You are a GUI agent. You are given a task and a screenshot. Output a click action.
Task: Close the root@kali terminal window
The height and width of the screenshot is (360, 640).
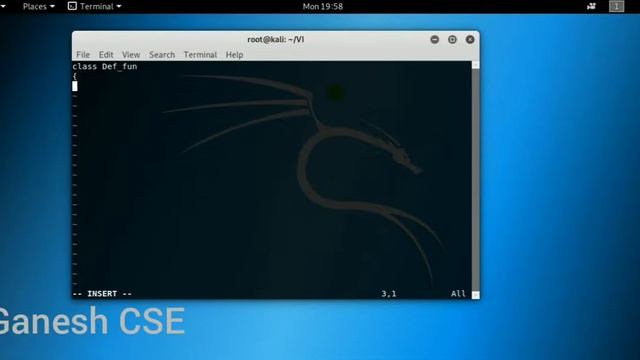point(470,40)
